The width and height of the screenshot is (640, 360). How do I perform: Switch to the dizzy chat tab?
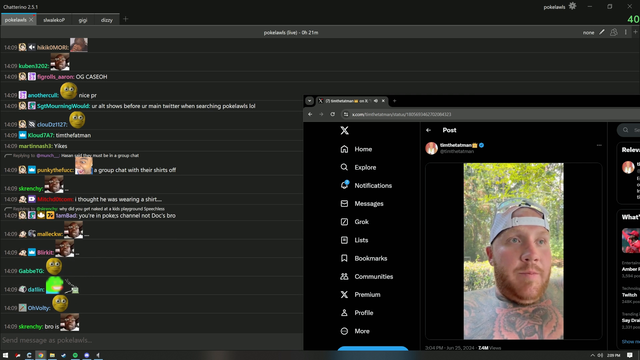coord(107,20)
